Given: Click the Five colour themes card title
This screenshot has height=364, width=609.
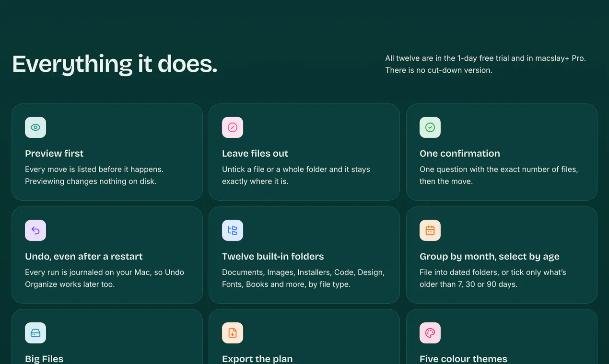Looking at the screenshot, I should (x=463, y=359).
